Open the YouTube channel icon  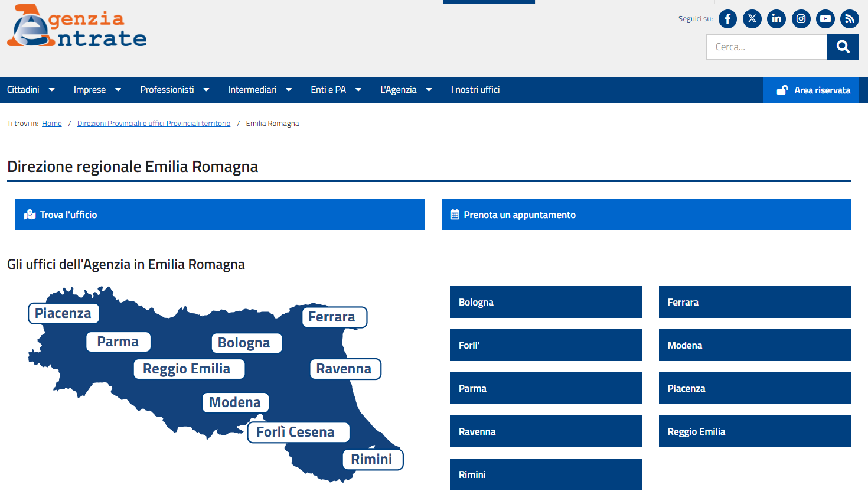pyautogui.click(x=825, y=19)
